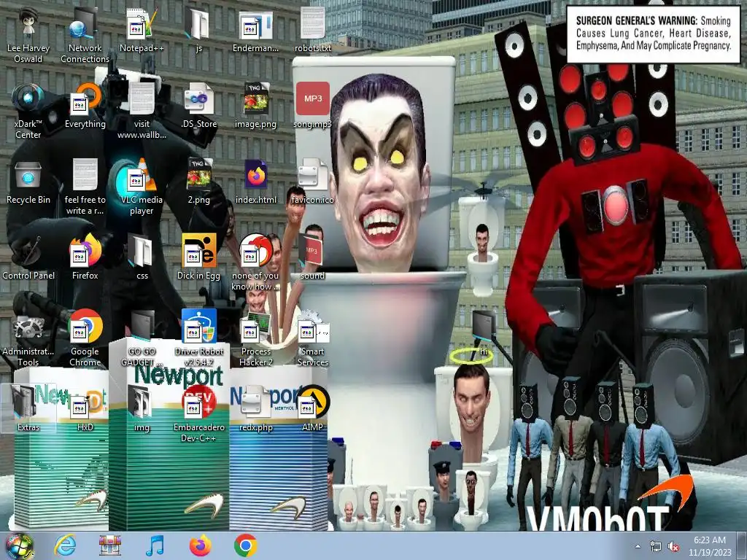Open the Windows Start menu
This screenshot has width=747, height=560.
[x=20, y=546]
